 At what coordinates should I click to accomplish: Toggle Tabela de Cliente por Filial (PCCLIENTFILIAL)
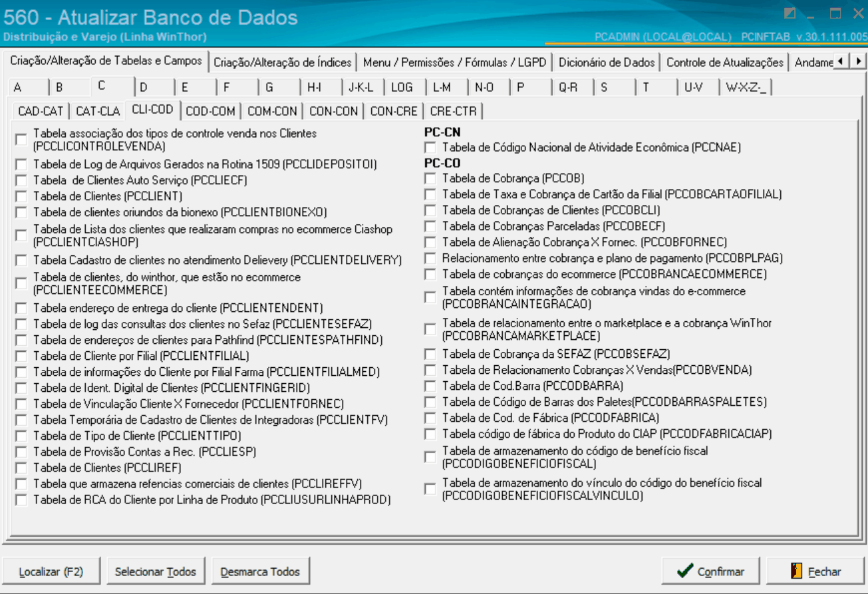pyautogui.click(x=21, y=356)
